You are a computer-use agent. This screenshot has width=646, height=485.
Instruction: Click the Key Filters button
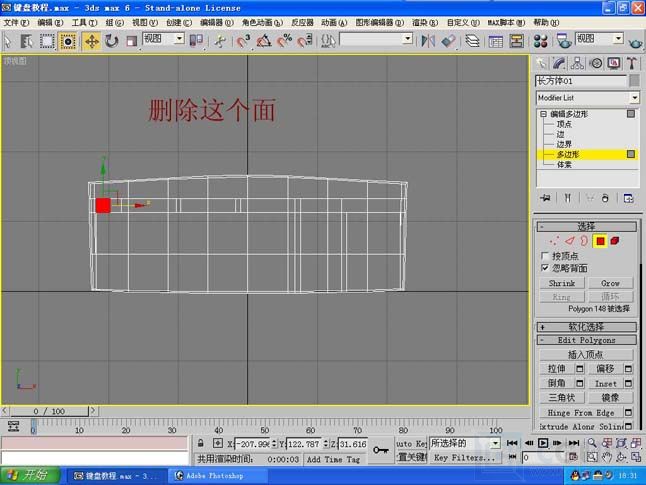pyautogui.click(x=464, y=457)
